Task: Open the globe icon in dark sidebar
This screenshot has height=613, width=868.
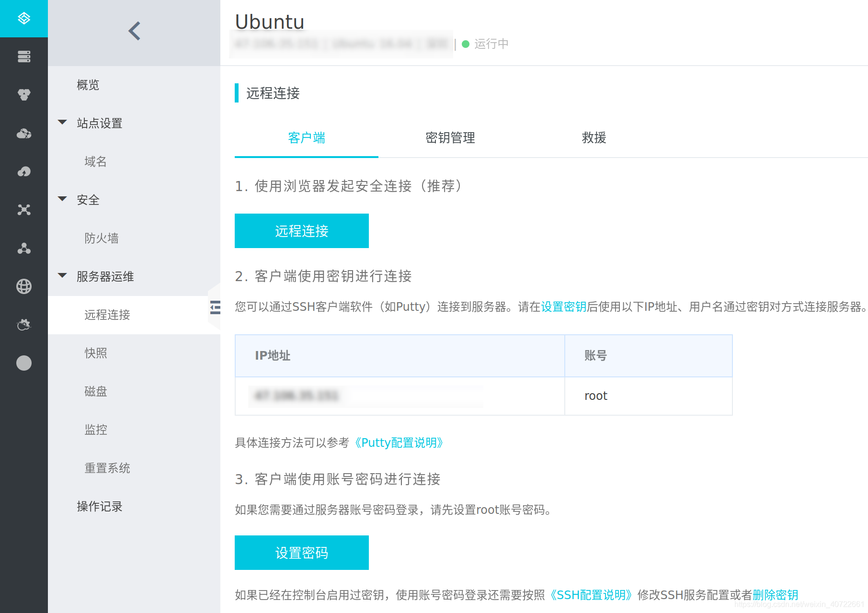Action: 24,286
